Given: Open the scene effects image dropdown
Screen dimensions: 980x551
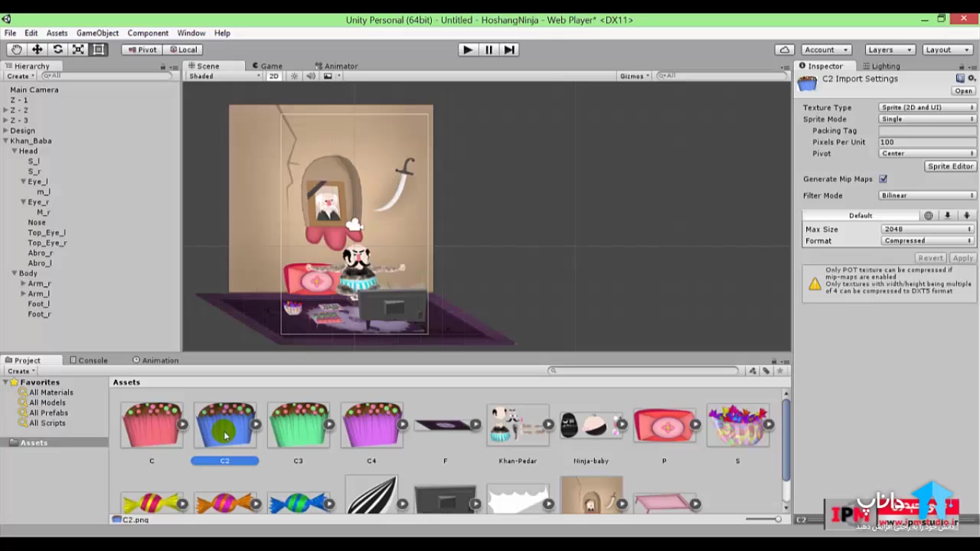Looking at the screenshot, I should [x=332, y=76].
